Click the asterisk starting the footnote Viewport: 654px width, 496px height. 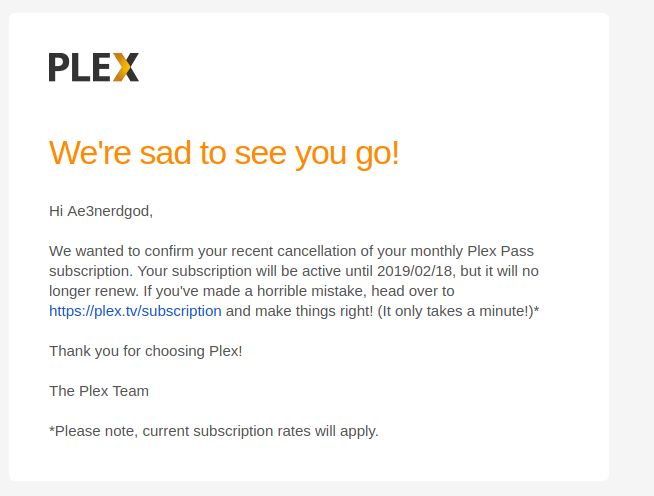point(52,429)
